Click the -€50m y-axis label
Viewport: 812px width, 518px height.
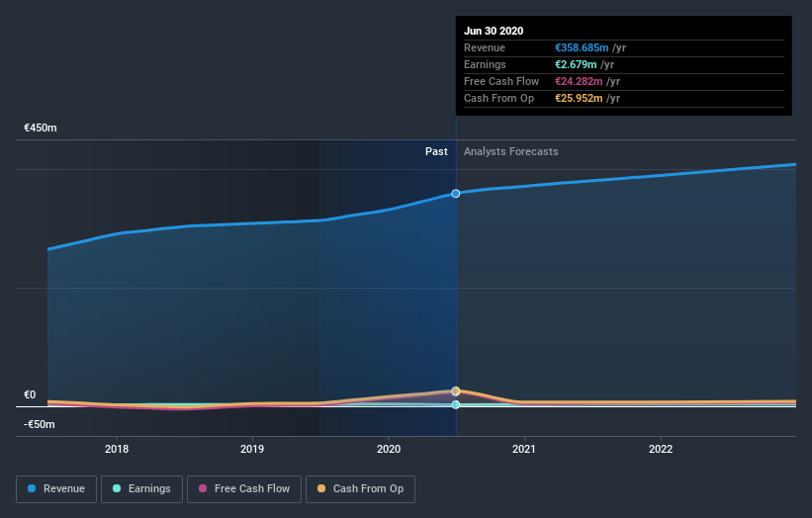click(40, 424)
